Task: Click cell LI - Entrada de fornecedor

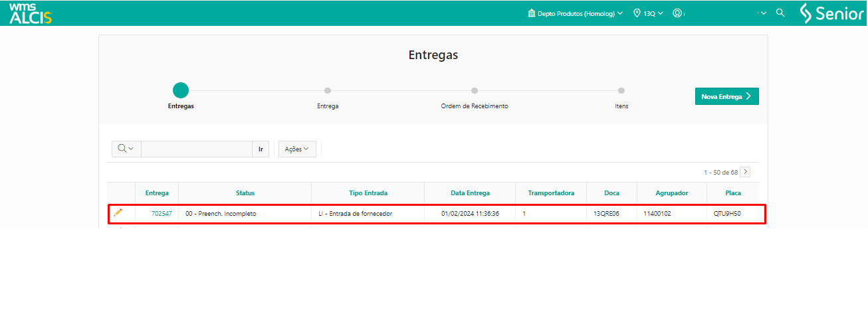Action: [356, 214]
